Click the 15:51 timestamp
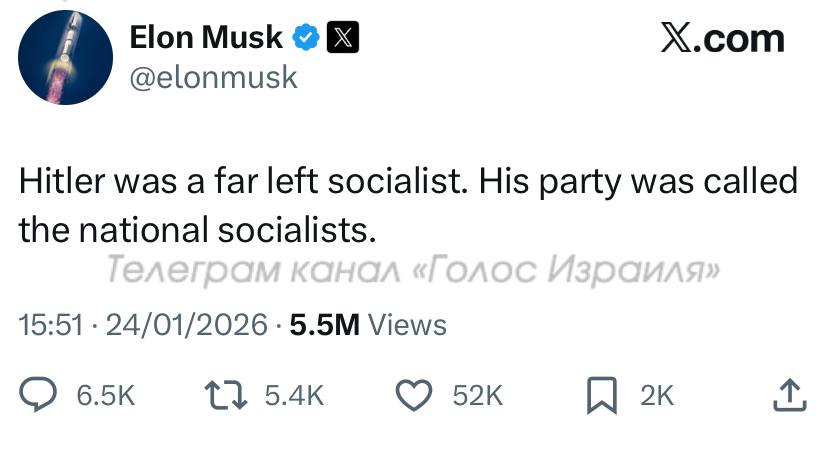 pyautogui.click(x=50, y=324)
